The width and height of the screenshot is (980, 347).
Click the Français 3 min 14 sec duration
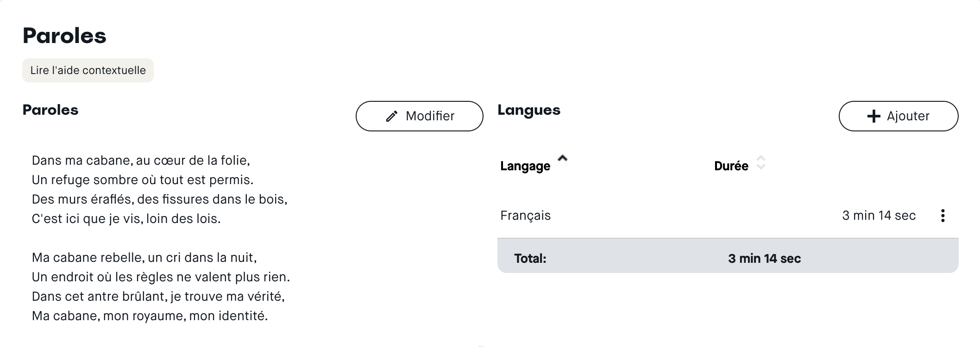pos(879,216)
